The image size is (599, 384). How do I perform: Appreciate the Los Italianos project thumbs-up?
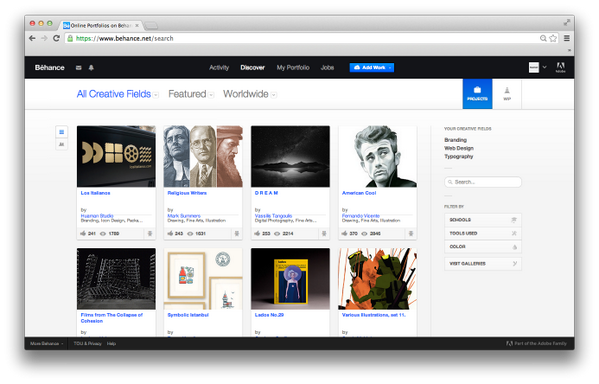tap(83, 233)
